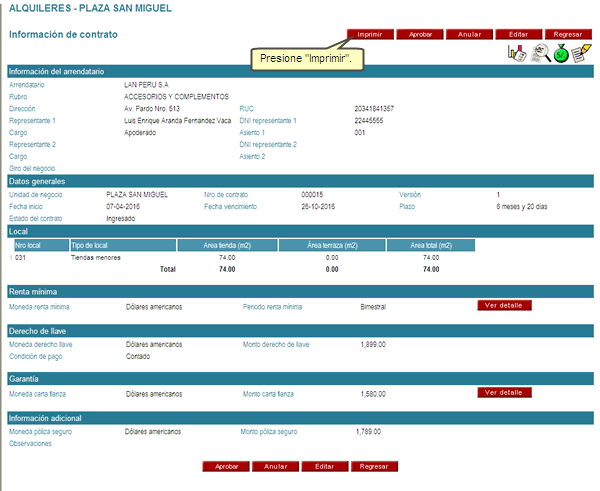Click Regresar button below Información adicional
The width and height of the screenshot is (600, 491).
click(373, 466)
